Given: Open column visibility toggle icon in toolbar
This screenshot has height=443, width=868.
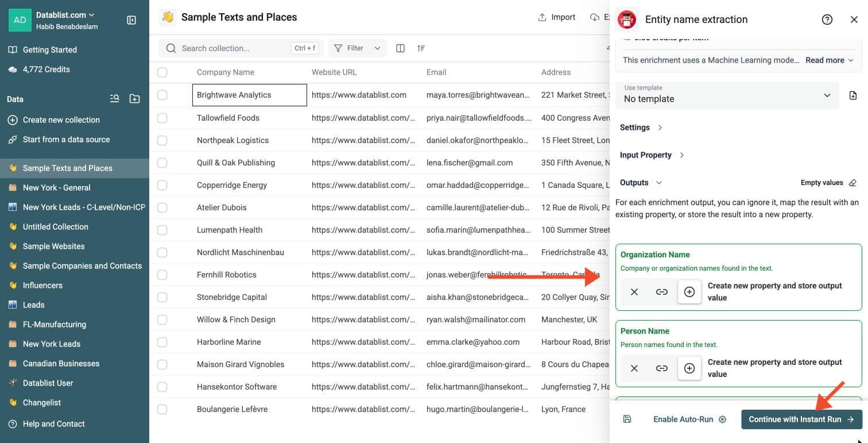Looking at the screenshot, I should (401, 48).
